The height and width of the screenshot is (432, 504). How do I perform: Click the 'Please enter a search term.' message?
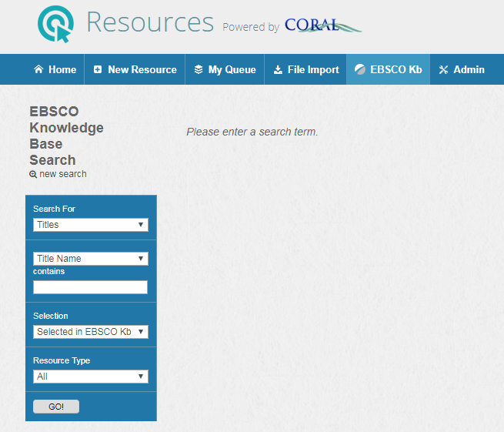[252, 132]
